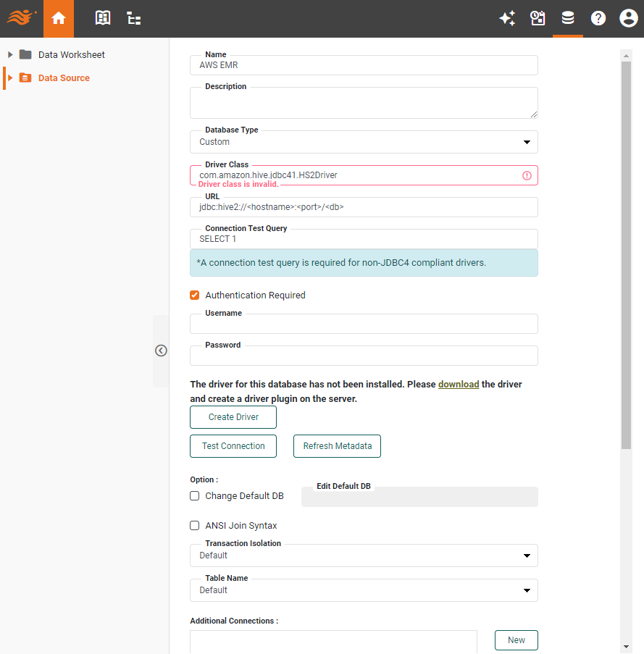Select the active database icon in the toolbar
This screenshot has height=654, width=644.
click(x=568, y=18)
